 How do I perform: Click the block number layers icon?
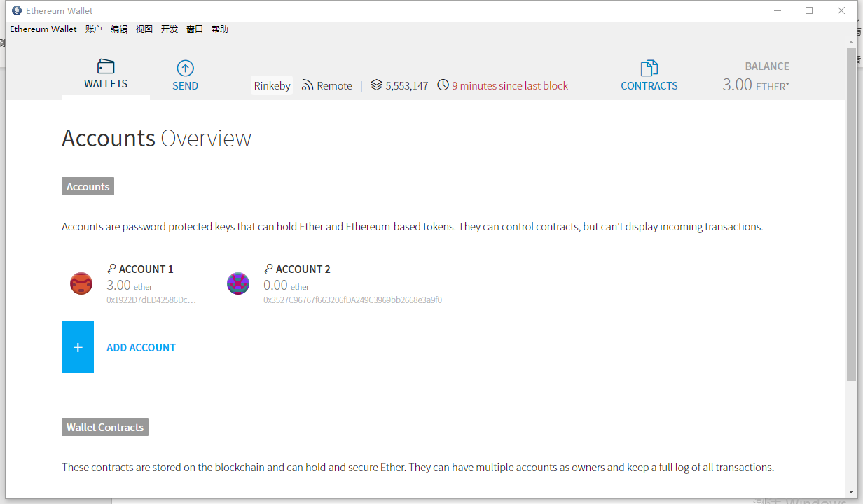point(377,85)
